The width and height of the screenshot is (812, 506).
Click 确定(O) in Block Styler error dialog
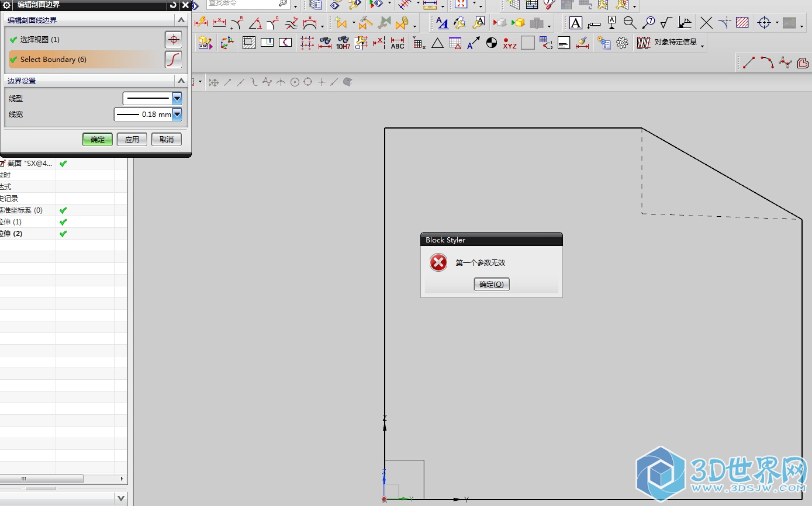pyautogui.click(x=492, y=284)
